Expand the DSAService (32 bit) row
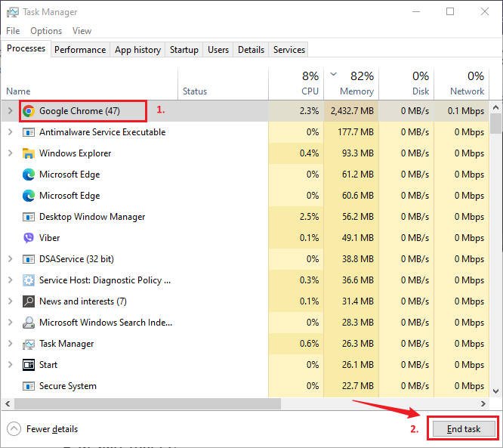The image size is (503, 448). (11, 259)
